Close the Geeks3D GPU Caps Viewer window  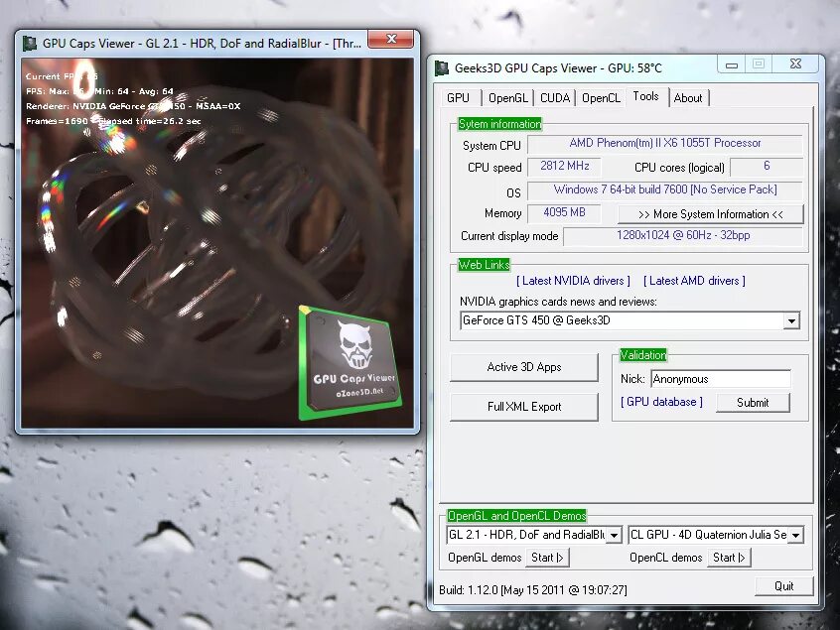click(796, 64)
